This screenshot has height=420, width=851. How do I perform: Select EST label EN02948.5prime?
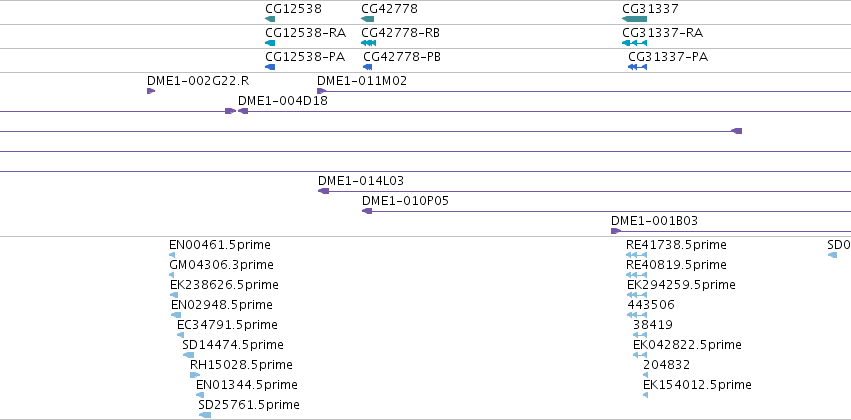pyautogui.click(x=221, y=304)
